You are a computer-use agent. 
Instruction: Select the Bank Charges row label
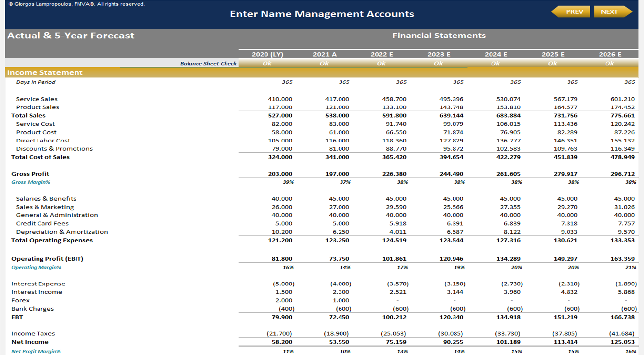coord(33,309)
